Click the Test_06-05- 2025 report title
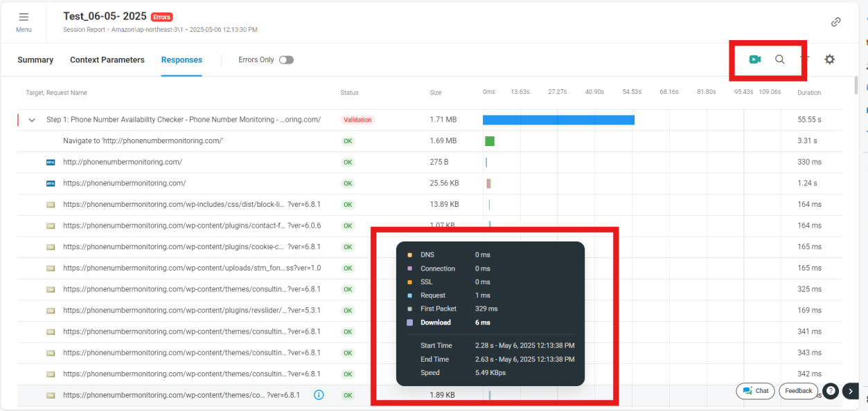 [105, 16]
